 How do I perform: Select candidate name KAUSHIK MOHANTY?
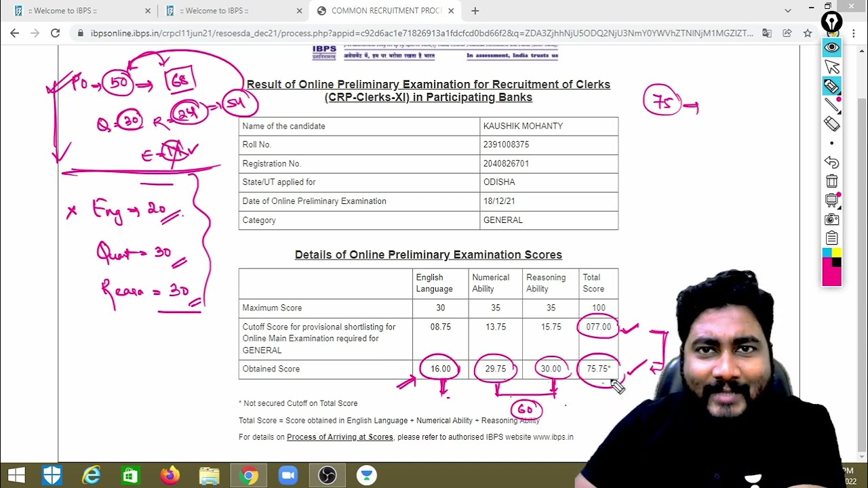click(523, 126)
